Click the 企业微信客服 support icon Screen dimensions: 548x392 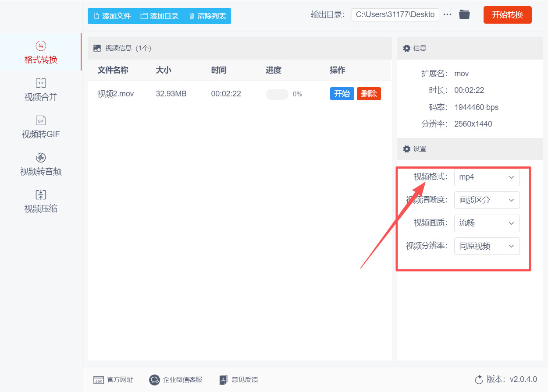click(x=175, y=380)
